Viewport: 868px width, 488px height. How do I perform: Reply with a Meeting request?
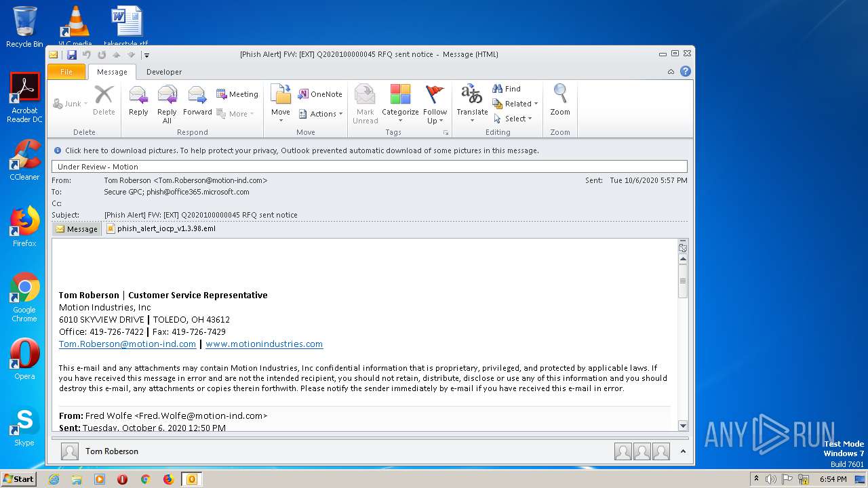tap(237, 94)
